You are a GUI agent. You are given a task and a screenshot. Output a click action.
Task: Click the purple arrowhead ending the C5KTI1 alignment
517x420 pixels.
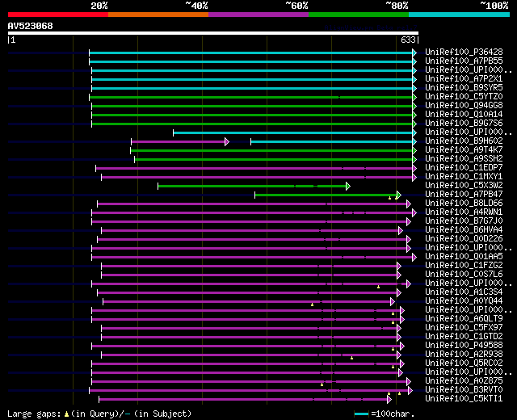click(389, 400)
